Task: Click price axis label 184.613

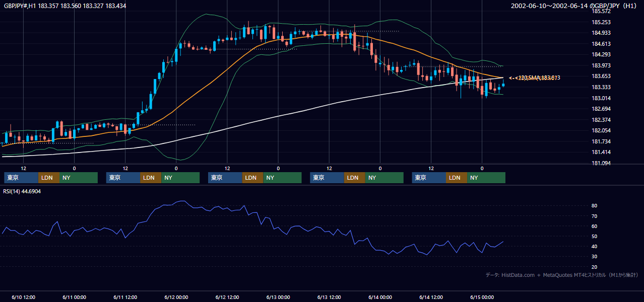Action: click(x=601, y=44)
